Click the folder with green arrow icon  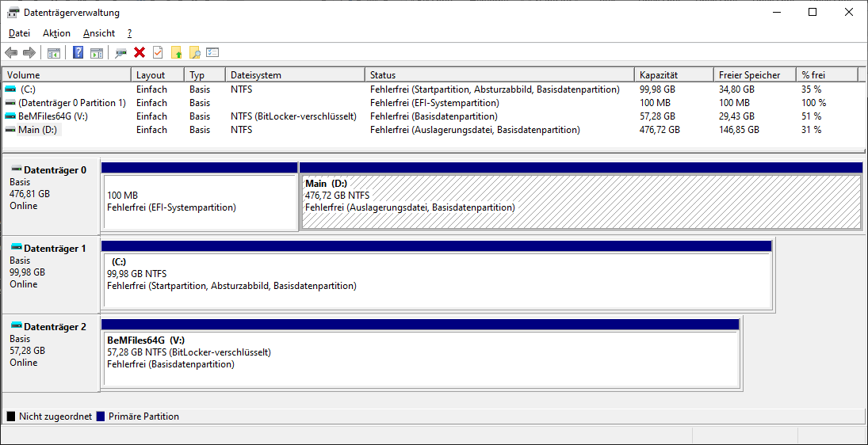pos(176,53)
